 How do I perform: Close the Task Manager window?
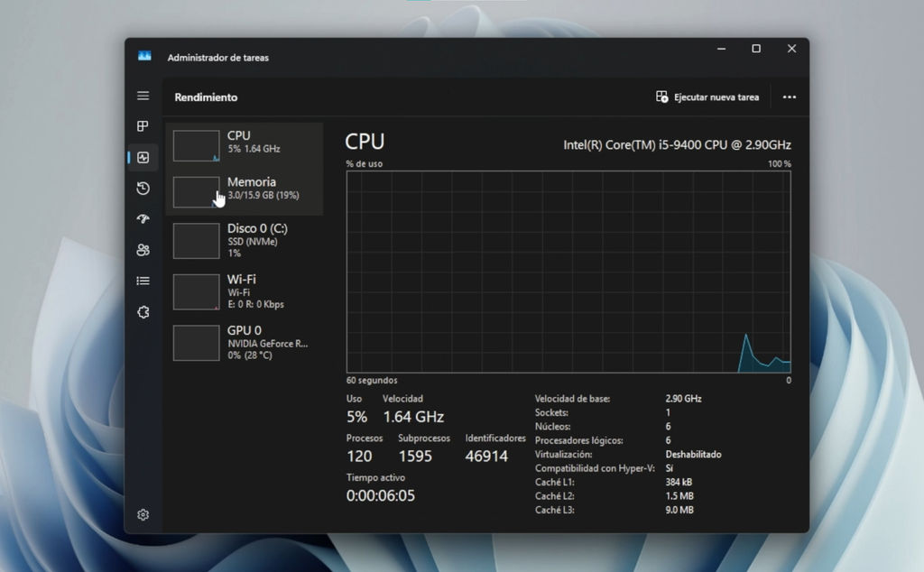(x=792, y=49)
